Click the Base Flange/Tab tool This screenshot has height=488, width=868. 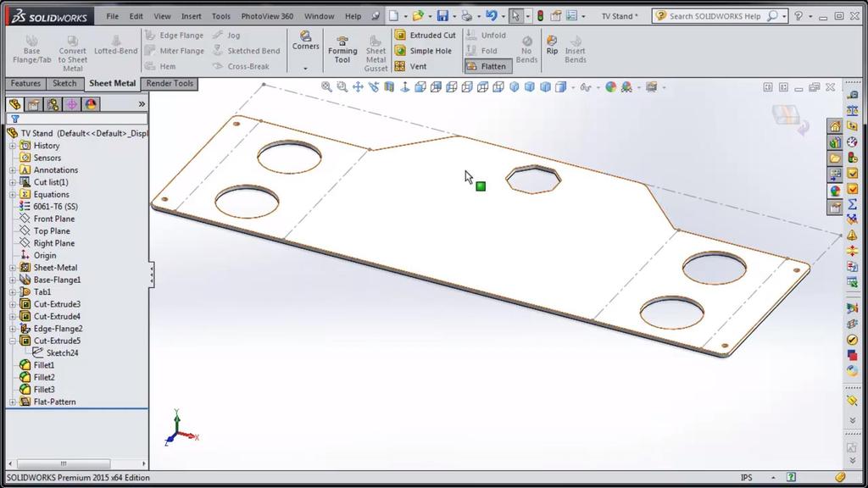coord(31,50)
